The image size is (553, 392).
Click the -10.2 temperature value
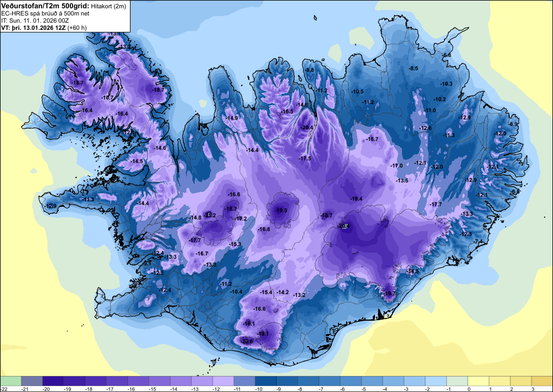point(440,100)
